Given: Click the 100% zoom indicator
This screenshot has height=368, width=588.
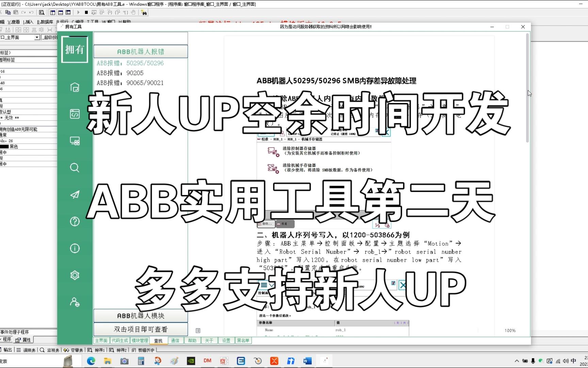Looking at the screenshot, I should click(510, 331).
